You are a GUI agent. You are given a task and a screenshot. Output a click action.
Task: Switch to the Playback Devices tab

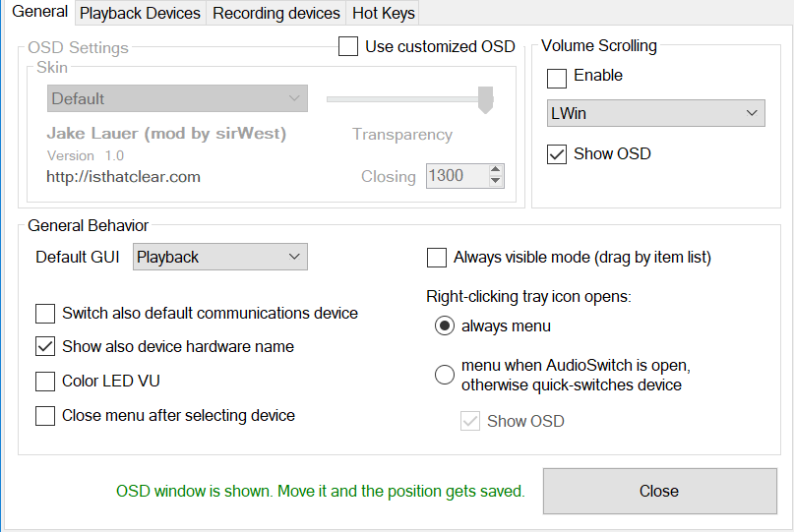(x=140, y=13)
